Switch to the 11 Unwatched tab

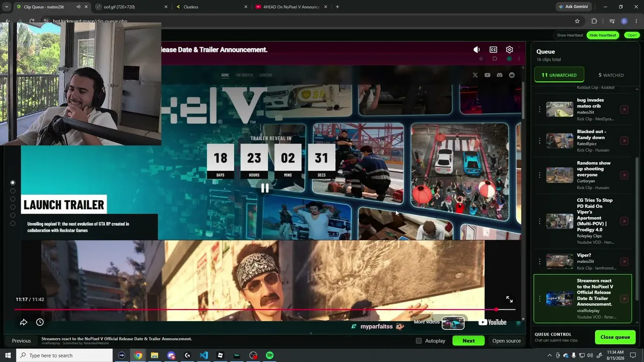click(x=559, y=75)
